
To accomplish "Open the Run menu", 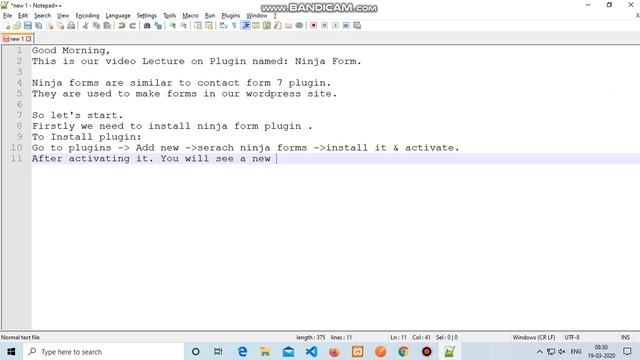I will coord(210,16).
